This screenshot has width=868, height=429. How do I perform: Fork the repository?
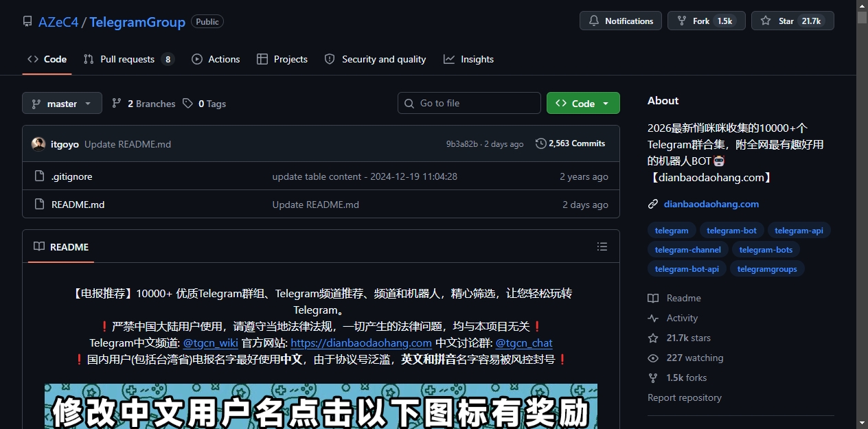707,21
